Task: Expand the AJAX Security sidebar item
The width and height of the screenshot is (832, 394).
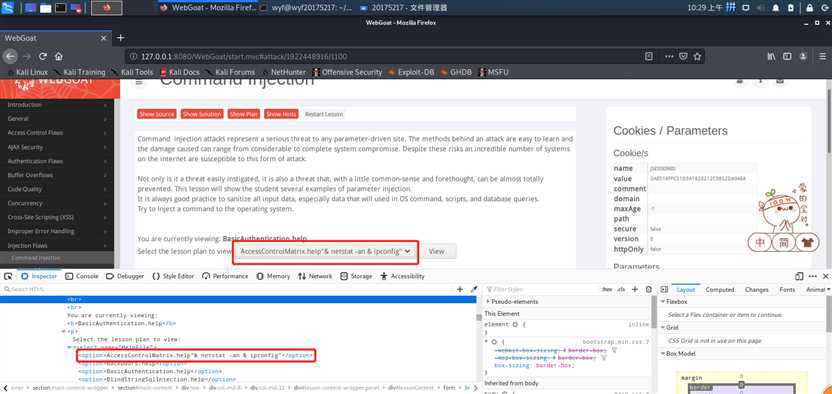Action: (x=57, y=147)
